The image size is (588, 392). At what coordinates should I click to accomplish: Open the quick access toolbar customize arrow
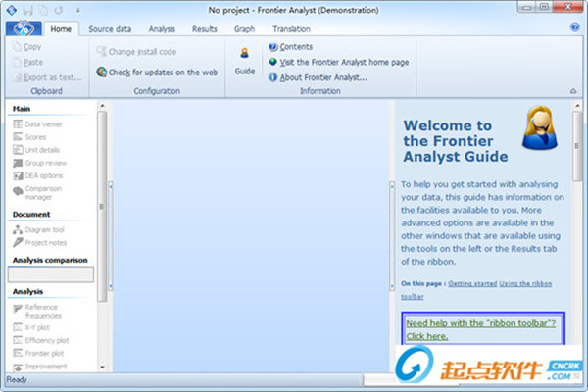(x=78, y=11)
